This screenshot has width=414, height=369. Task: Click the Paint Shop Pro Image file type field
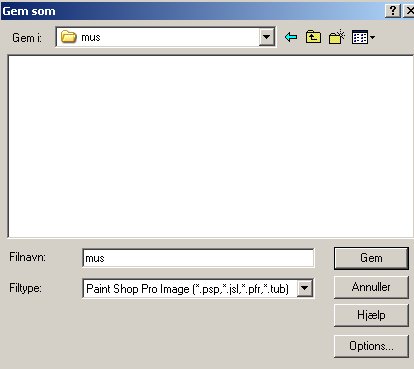(x=198, y=288)
